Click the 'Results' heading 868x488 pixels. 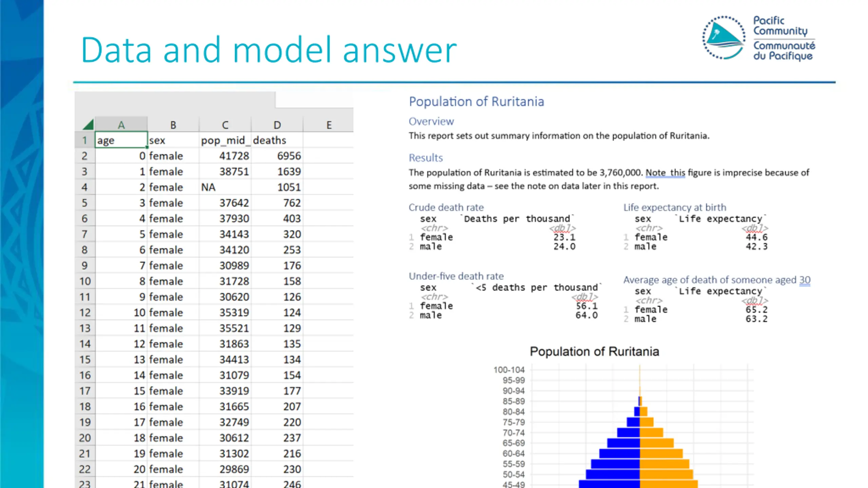coord(426,158)
